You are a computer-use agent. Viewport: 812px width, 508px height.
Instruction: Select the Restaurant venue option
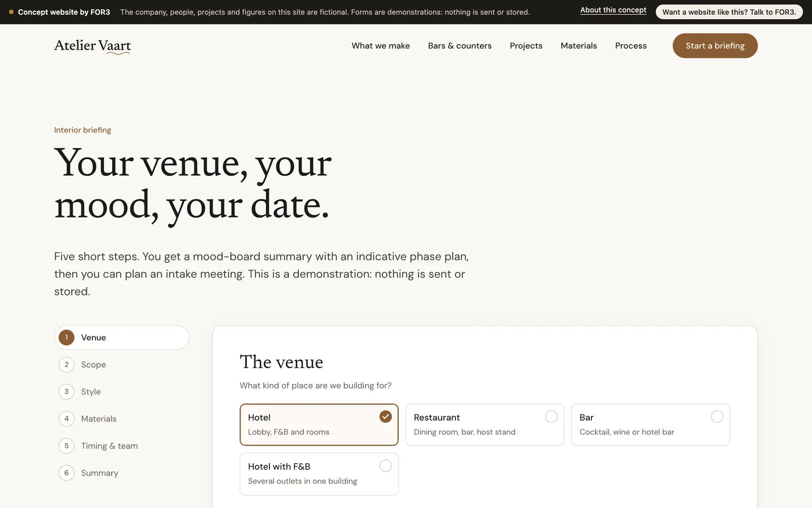point(485,425)
